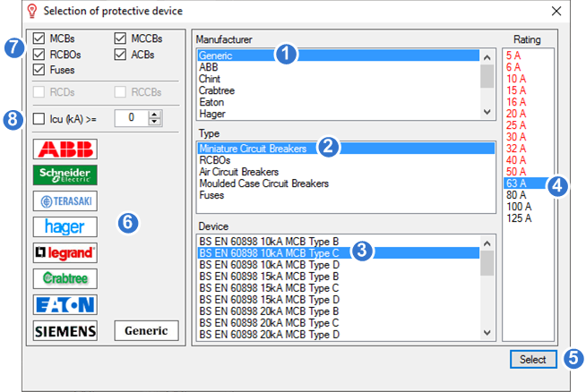Close the Selection of protective device dialog
This screenshot has height=392, width=586.
(556, 12)
